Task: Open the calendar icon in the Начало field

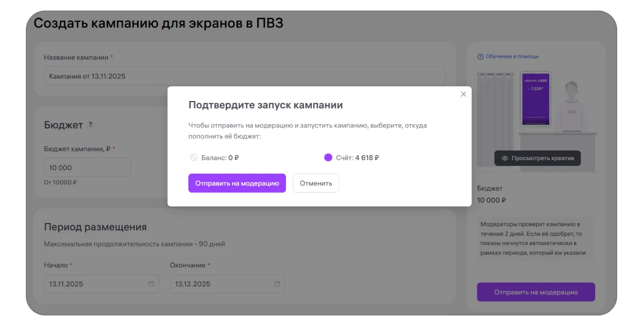Action: pos(151,284)
